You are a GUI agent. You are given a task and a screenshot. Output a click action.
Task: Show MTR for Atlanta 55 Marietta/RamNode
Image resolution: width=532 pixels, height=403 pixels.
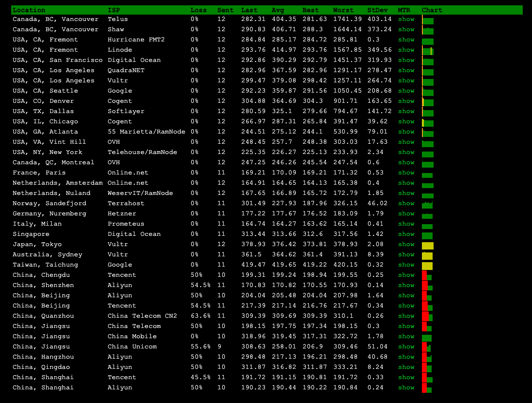tap(406, 132)
